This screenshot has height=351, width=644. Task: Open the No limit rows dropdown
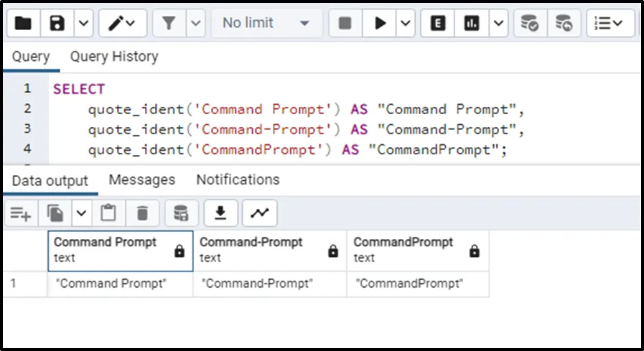point(266,23)
